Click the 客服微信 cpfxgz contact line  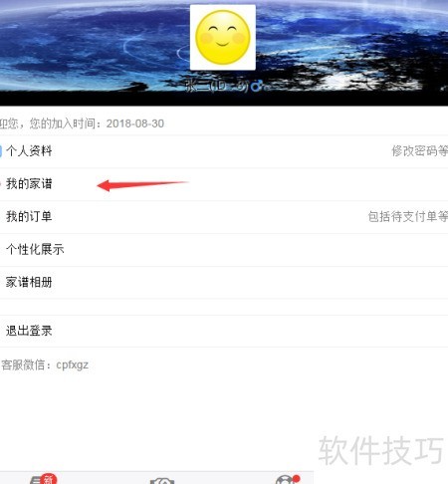(45, 364)
